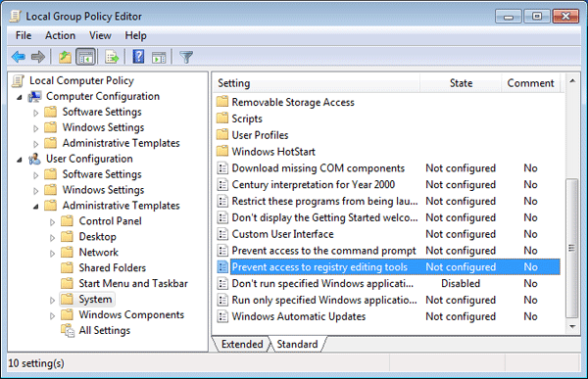Open the Action menu
The image size is (588, 379).
[60, 35]
